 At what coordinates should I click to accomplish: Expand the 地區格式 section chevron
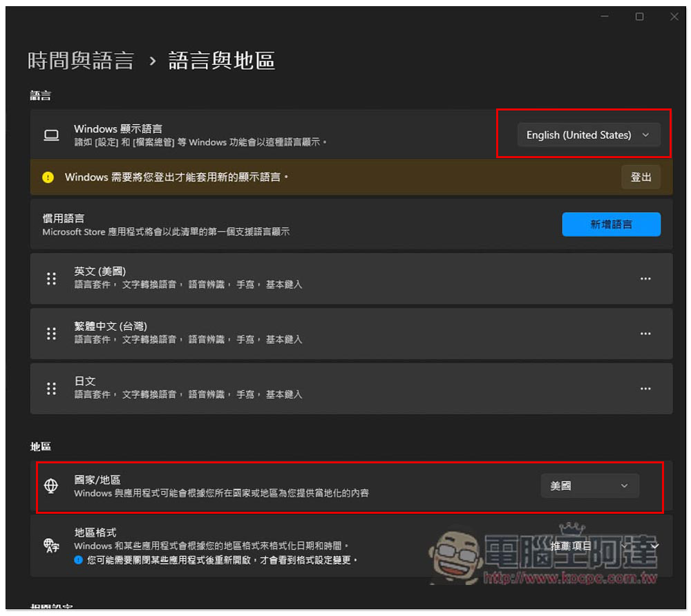(655, 546)
